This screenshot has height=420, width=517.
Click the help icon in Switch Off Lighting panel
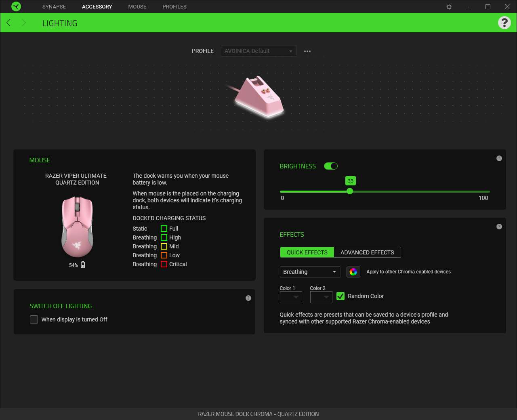tap(248, 298)
